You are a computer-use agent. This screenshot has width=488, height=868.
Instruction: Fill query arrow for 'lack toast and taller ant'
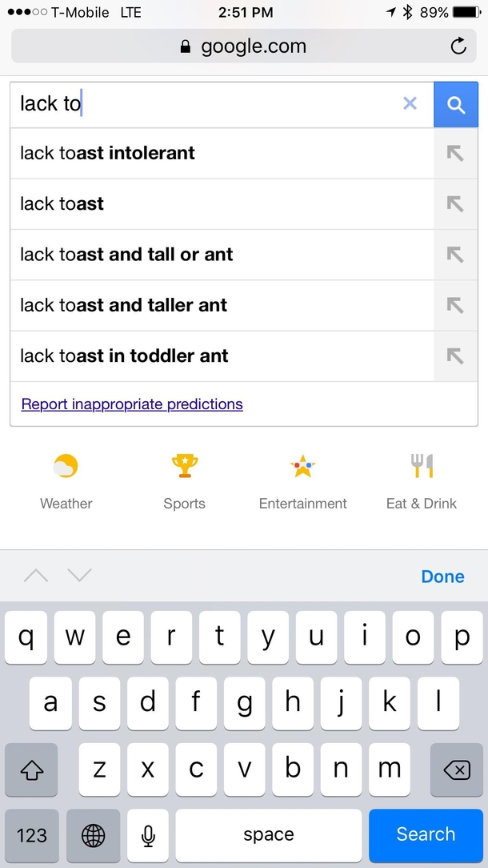tap(455, 306)
